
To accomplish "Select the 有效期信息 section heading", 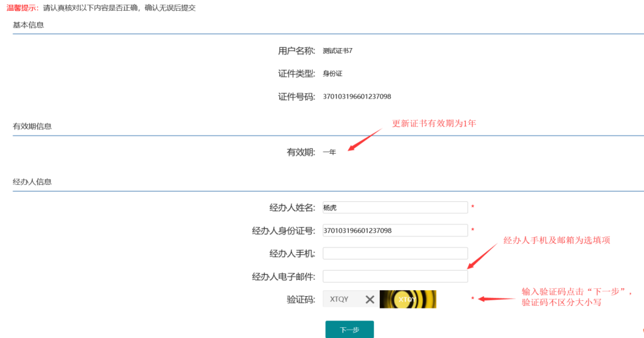I will tap(32, 126).
